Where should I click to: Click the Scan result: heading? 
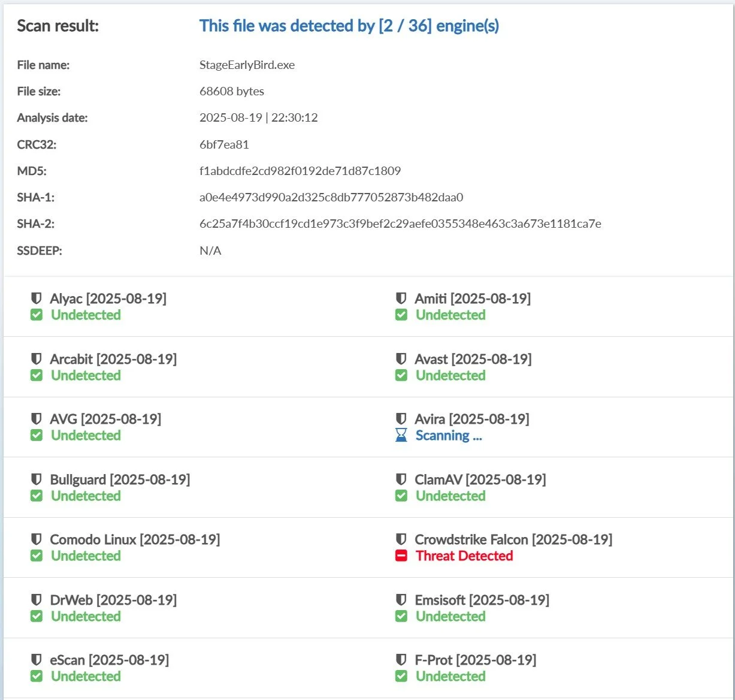coord(58,26)
